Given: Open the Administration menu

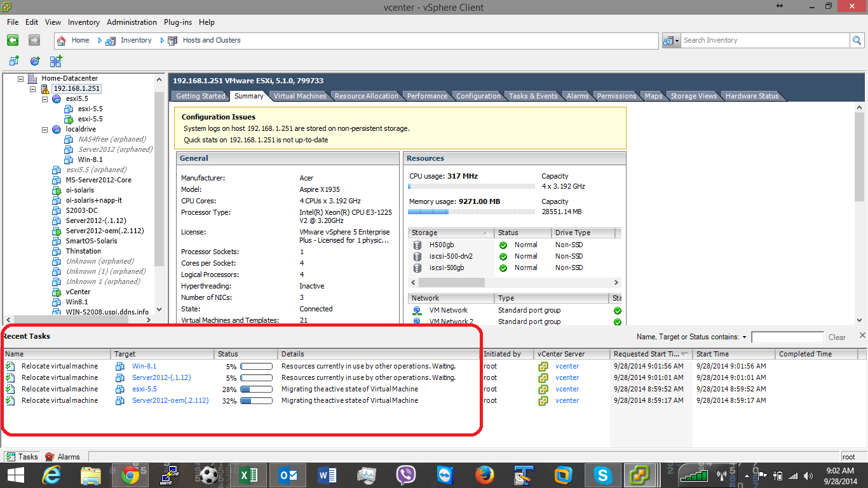Looking at the screenshot, I should coord(132,22).
